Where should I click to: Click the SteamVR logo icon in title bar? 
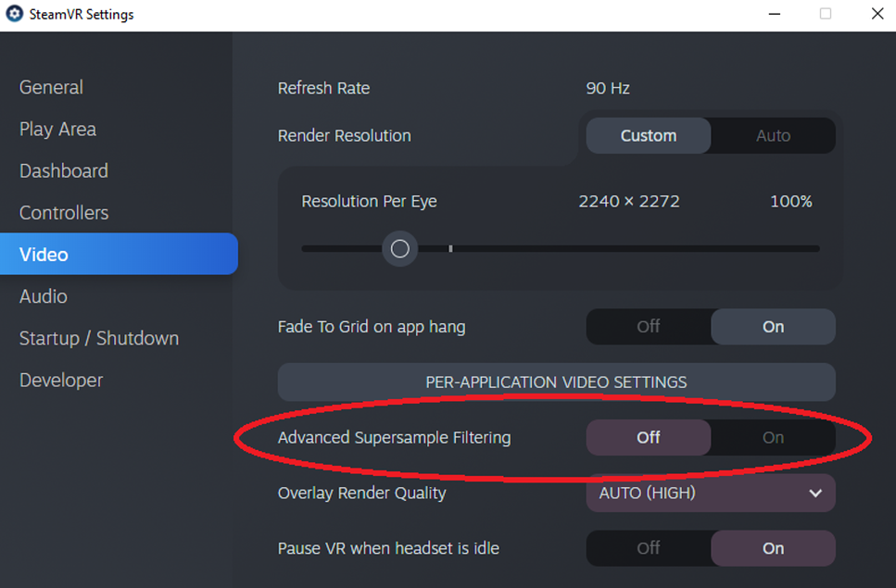pyautogui.click(x=14, y=14)
